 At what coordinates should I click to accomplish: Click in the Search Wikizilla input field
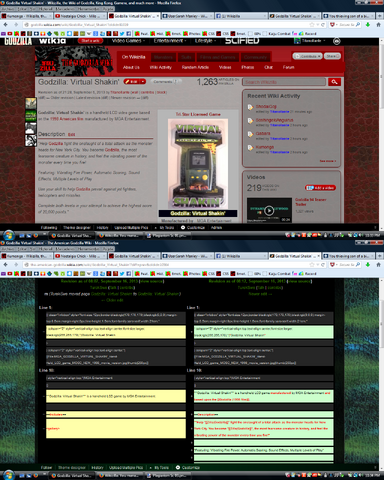tap(284, 82)
